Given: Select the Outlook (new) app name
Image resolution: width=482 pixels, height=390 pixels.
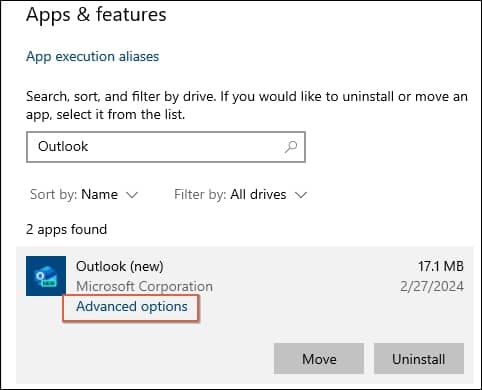Looking at the screenshot, I should 120,266.
